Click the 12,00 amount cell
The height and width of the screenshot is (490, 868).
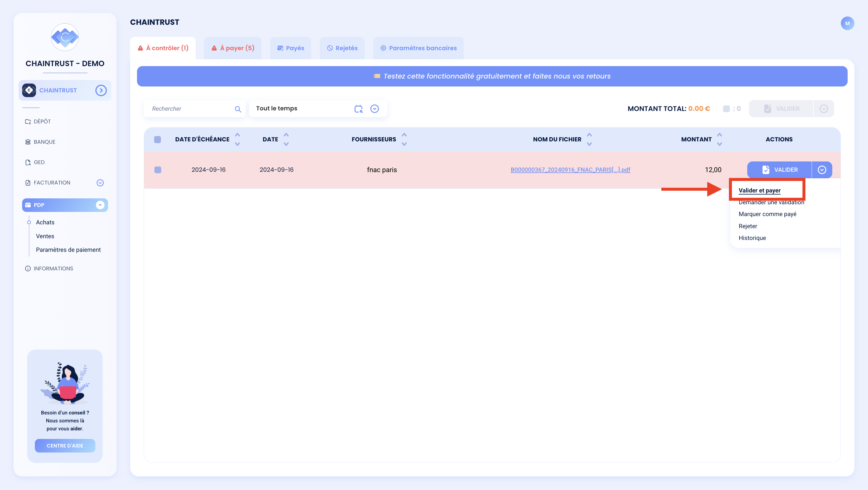click(713, 170)
